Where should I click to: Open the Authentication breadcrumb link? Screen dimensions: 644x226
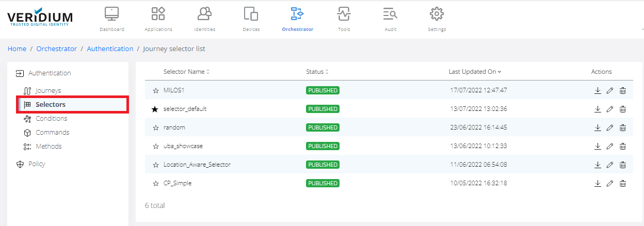110,49
